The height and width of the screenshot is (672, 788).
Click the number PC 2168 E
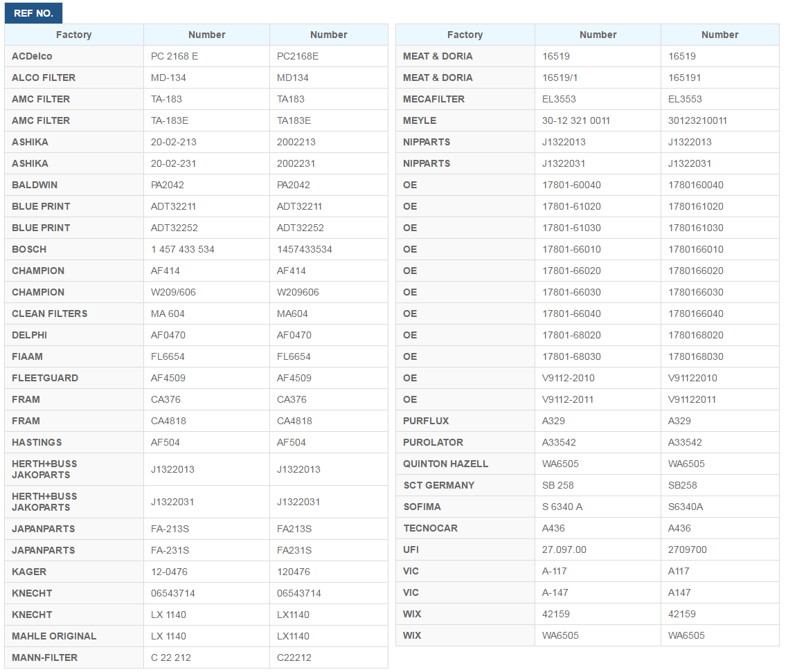pos(174,56)
